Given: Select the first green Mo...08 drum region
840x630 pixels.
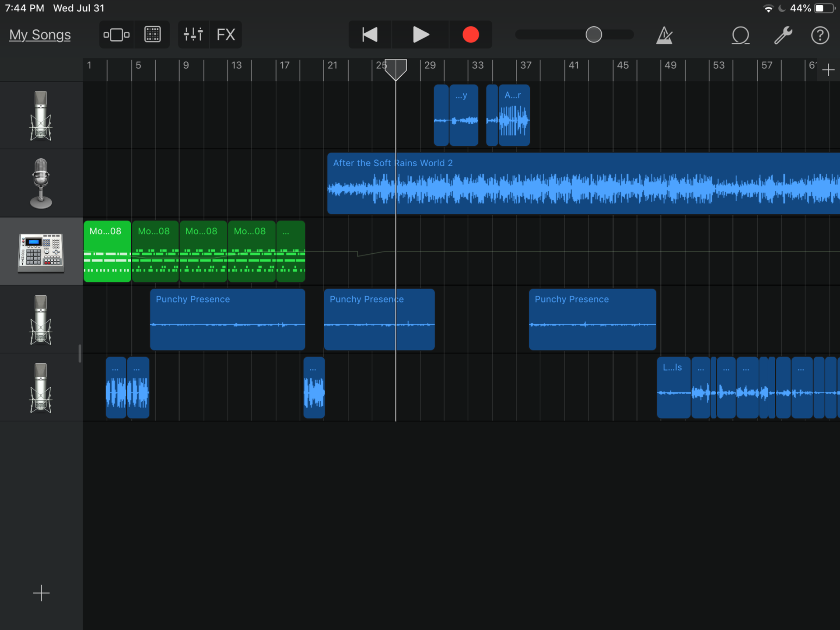Looking at the screenshot, I should coord(107,252).
